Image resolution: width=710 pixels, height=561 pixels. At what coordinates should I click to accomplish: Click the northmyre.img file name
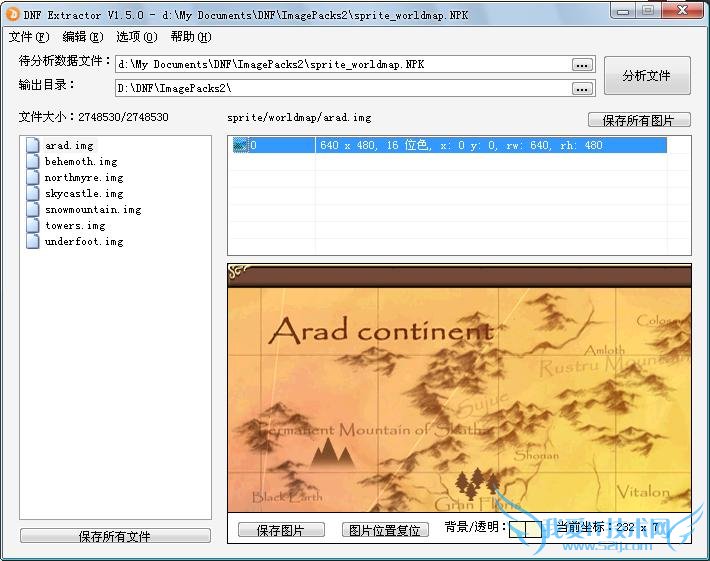point(84,177)
